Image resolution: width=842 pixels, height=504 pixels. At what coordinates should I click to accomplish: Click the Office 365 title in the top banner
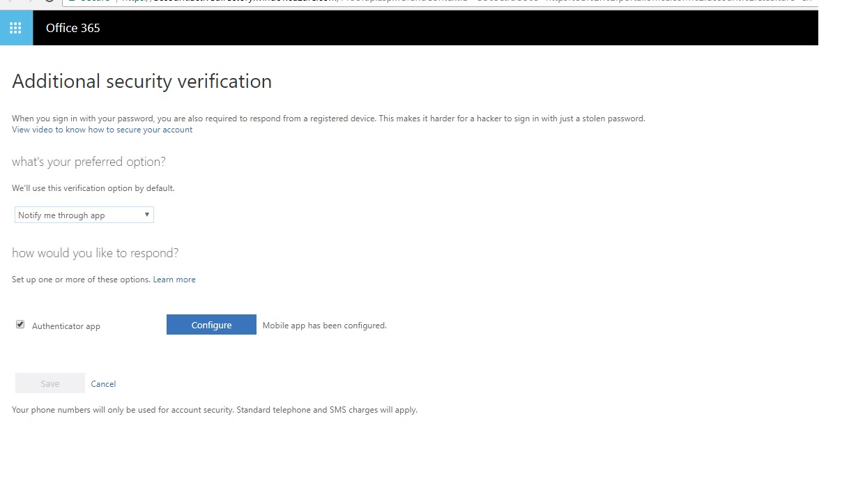pos(72,28)
